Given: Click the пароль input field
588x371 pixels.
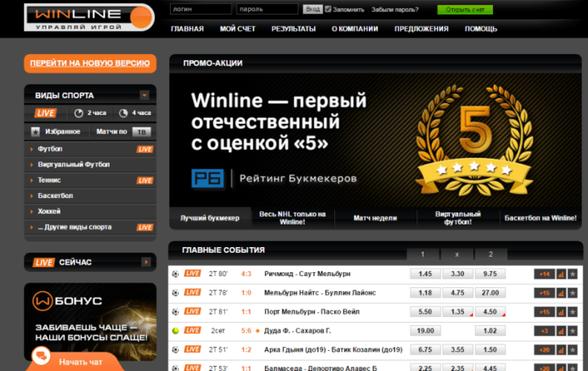Looking at the screenshot, I should [267, 9].
